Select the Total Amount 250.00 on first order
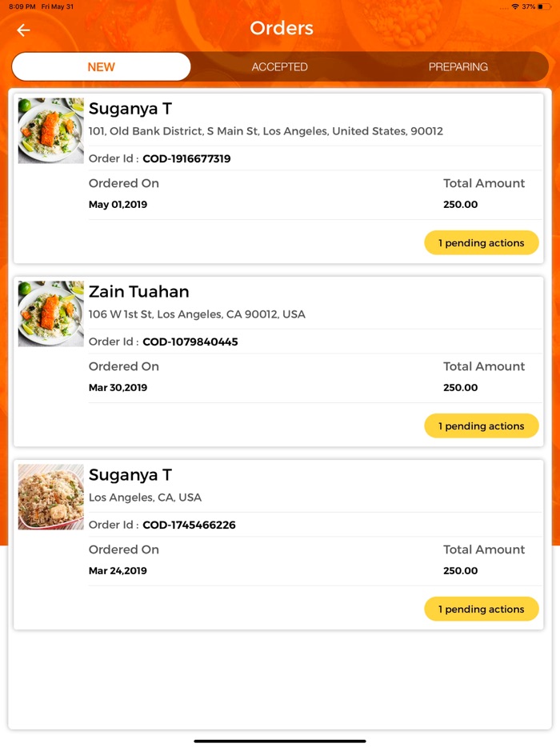The height and width of the screenshot is (747, 560). coord(461,204)
